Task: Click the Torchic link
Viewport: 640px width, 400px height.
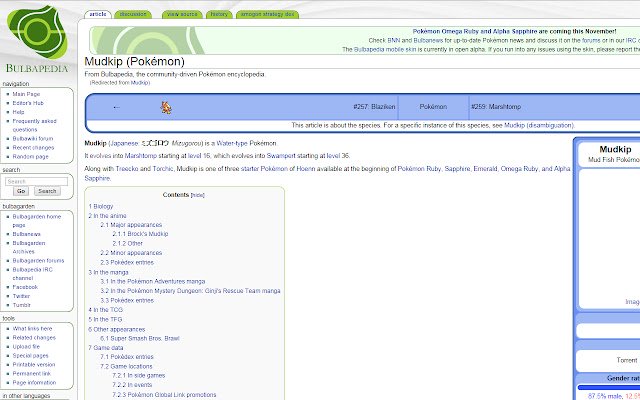Action: 163,169
